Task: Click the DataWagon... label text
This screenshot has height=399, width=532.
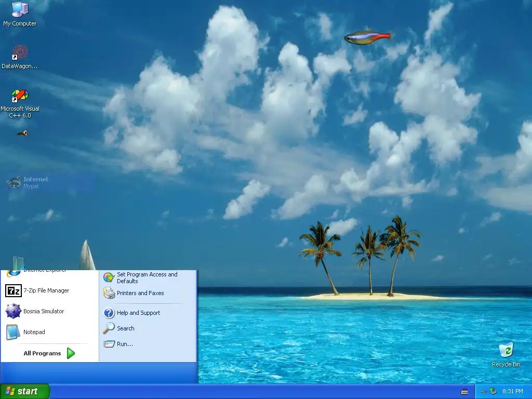Action: pos(19,66)
